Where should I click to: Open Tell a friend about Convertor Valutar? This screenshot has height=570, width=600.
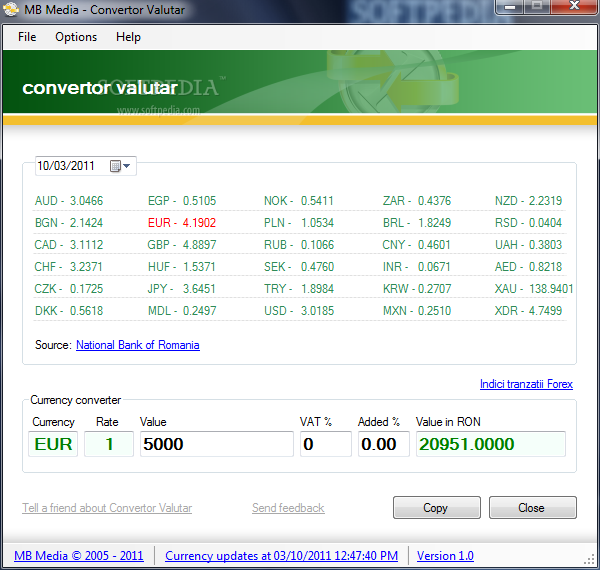tap(107, 508)
